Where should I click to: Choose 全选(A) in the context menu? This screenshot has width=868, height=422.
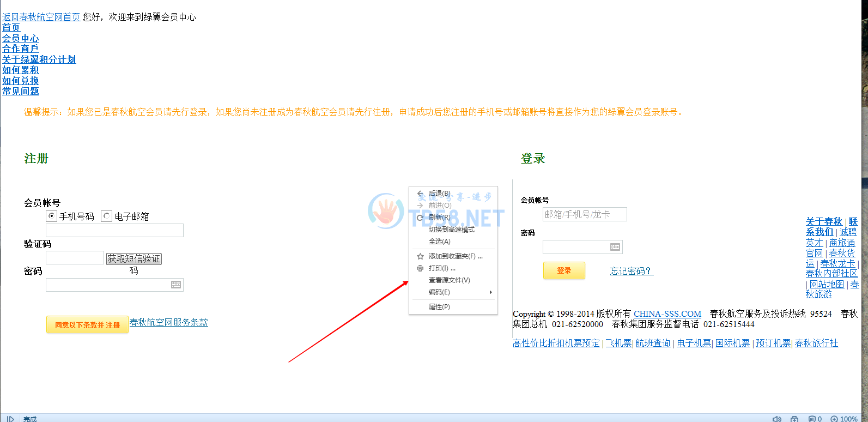[x=453, y=242]
